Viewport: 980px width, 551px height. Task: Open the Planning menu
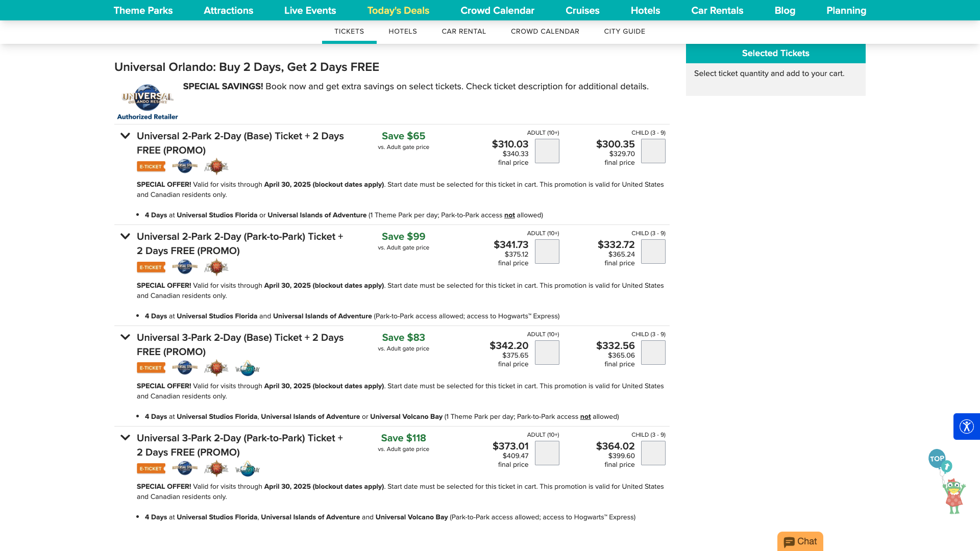[x=846, y=10]
